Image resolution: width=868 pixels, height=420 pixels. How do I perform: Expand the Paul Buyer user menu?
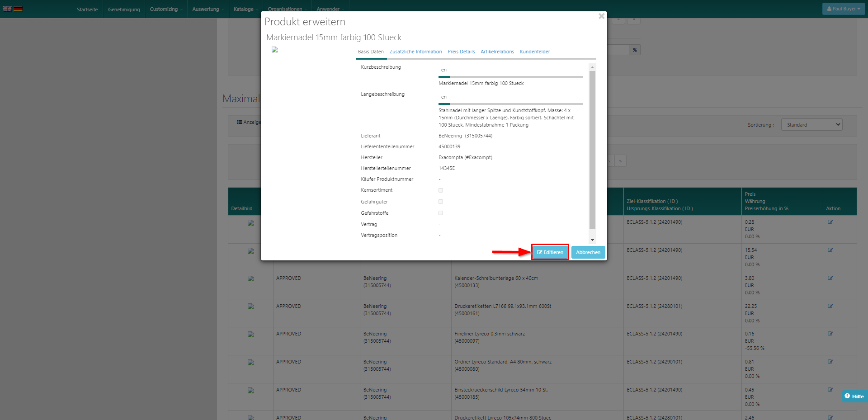click(x=844, y=9)
